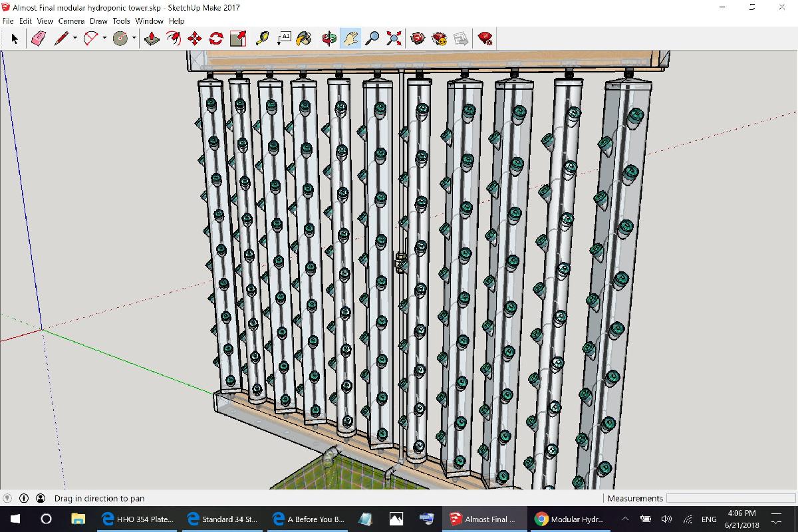Screen dimensions: 798x532
Task: Select the Move tool
Action: [x=194, y=38]
